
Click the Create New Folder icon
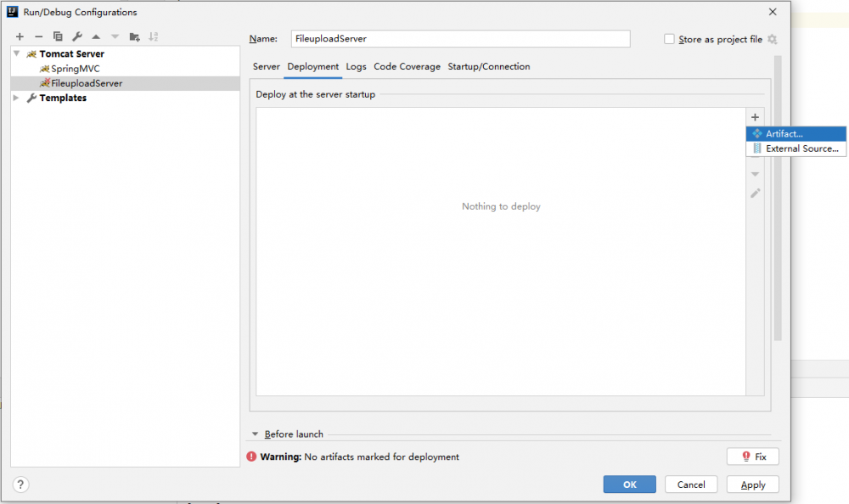click(x=135, y=36)
